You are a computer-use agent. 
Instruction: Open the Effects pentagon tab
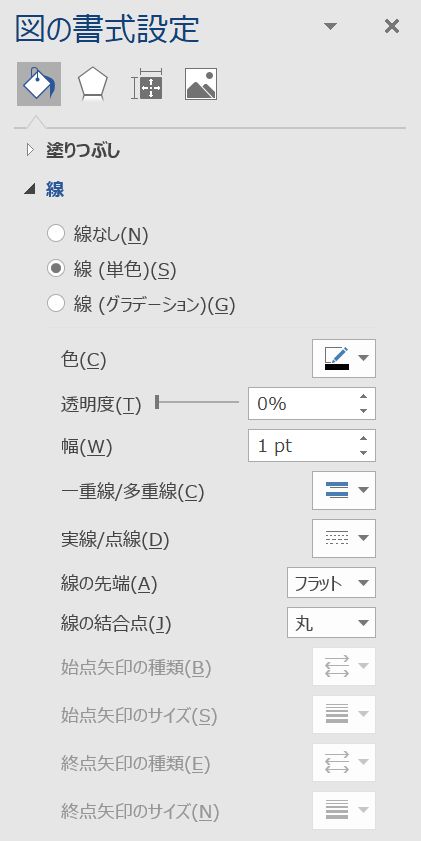pyautogui.click(x=93, y=84)
